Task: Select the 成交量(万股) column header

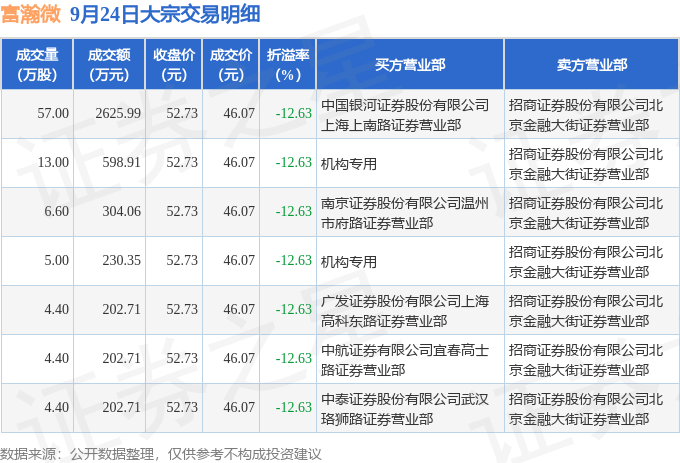Action: tap(37, 65)
